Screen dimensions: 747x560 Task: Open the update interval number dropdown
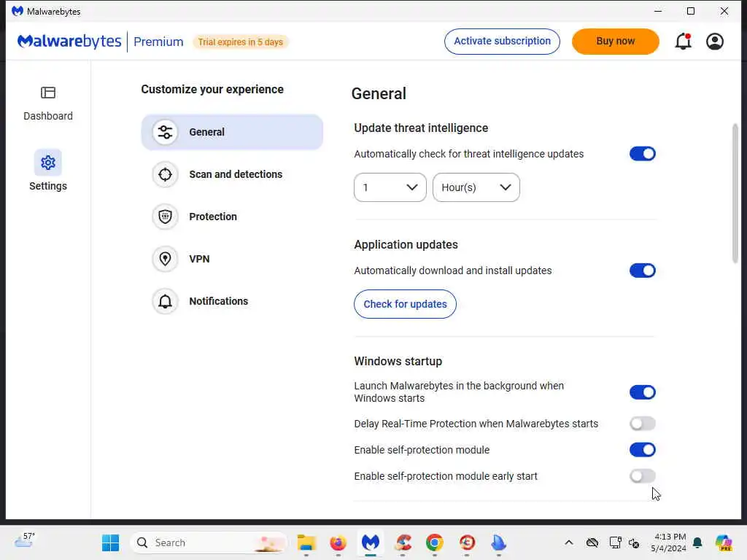pyautogui.click(x=390, y=187)
